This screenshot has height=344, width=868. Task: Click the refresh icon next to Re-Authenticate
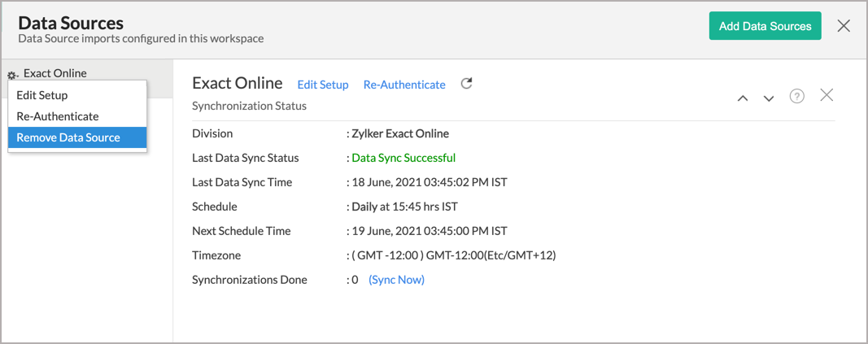pyautogui.click(x=467, y=84)
